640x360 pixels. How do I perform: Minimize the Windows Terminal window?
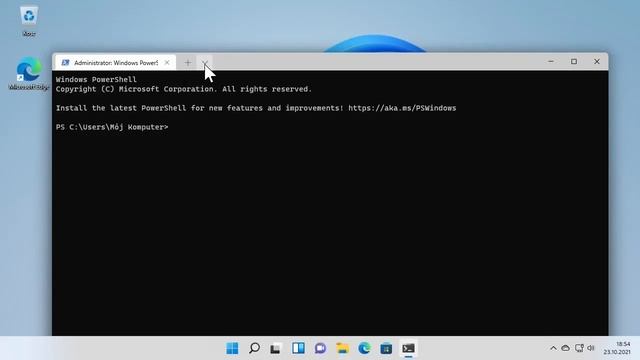tap(551, 62)
